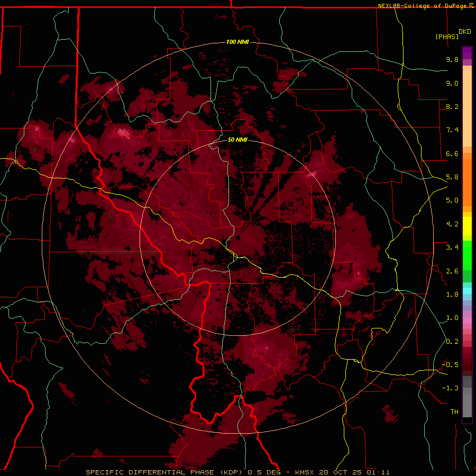Click the 2.6 scale value
476x476 pixels.
tap(452, 271)
